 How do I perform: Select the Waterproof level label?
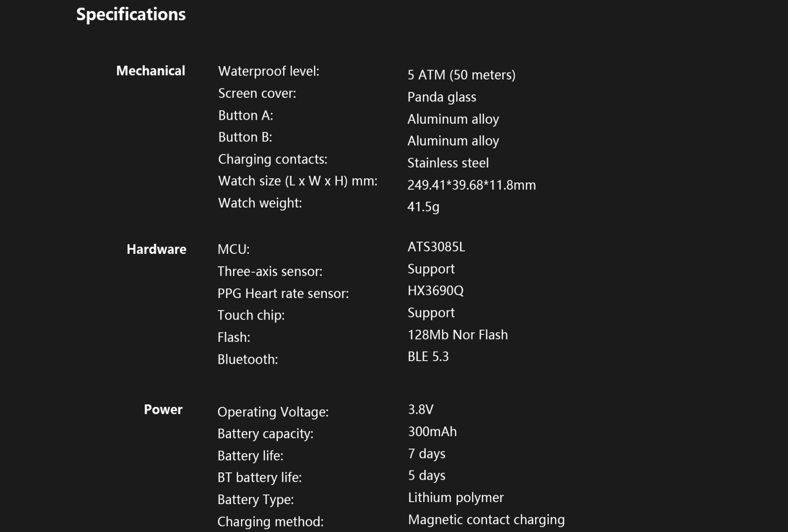tap(268, 72)
